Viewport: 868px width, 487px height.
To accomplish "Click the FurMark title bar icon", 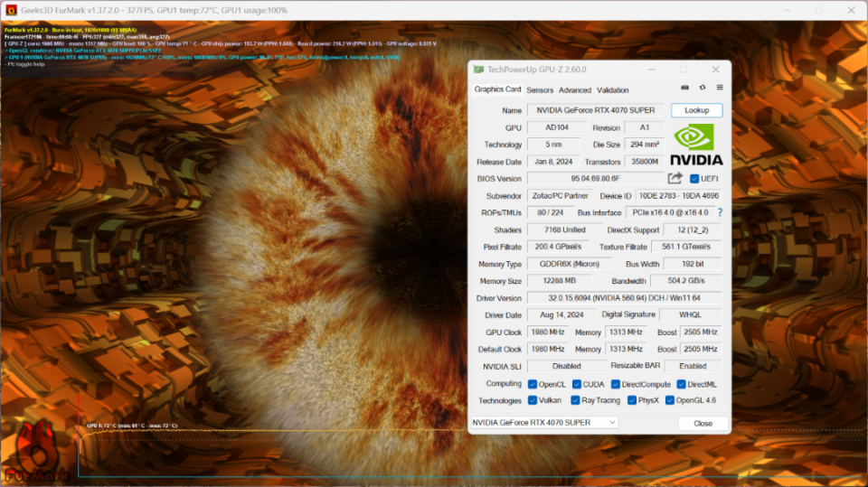I will pos(11,10).
